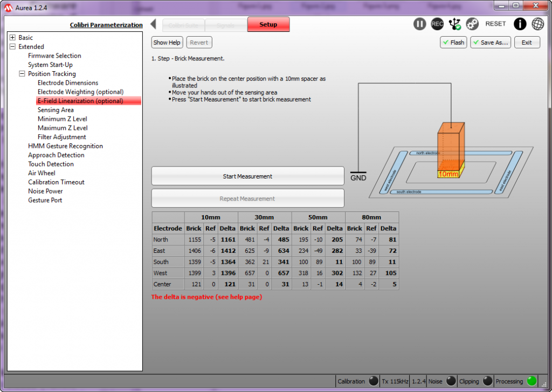The height and width of the screenshot is (392, 552).
Task: Click the green Processing status indicator
Action: pyautogui.click(x=532, y=381)
